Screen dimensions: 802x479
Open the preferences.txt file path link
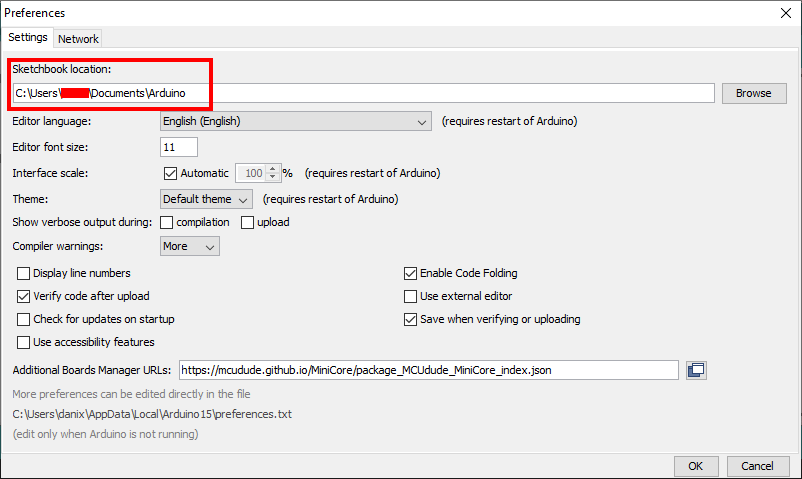[152, 414]
